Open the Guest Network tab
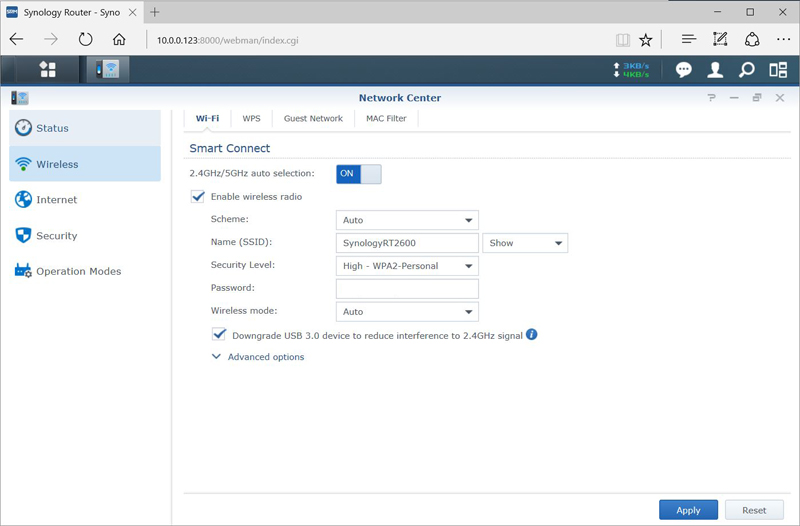The width and height of the screenshot is (800, 526). pyautogui.click(x=313, y=118)
